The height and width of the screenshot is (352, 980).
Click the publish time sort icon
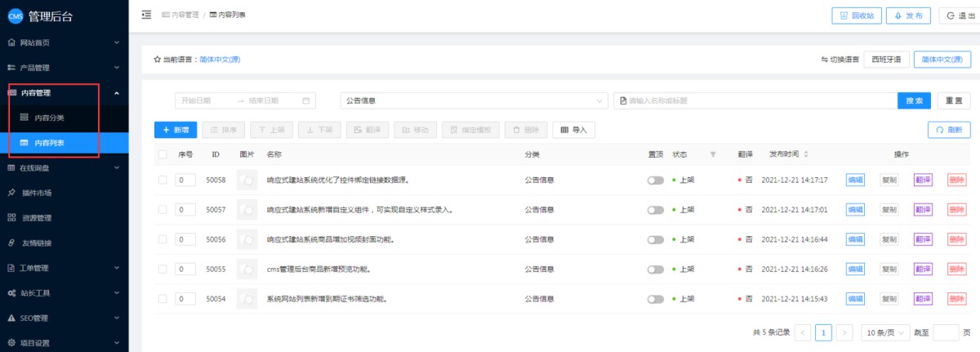tap(806, 154)
